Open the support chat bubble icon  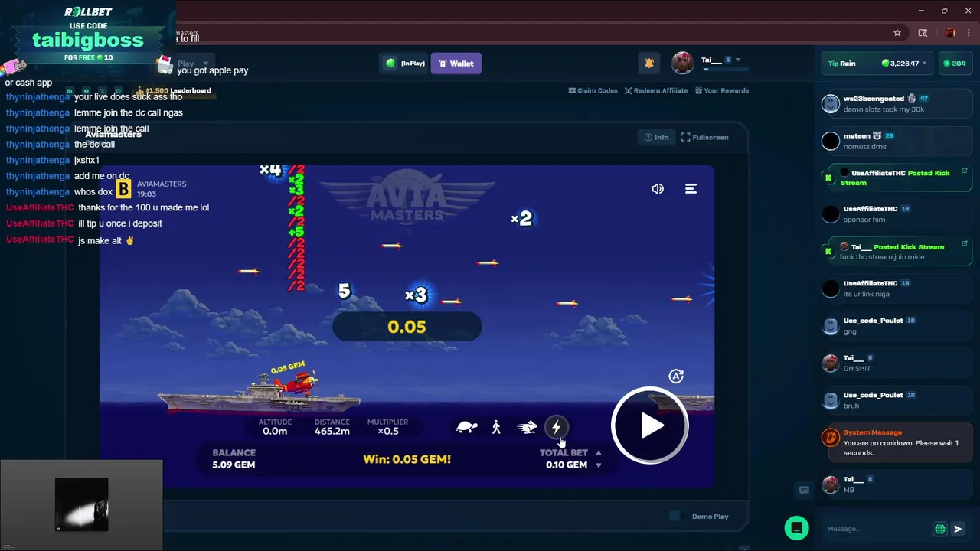coord(796,528)
